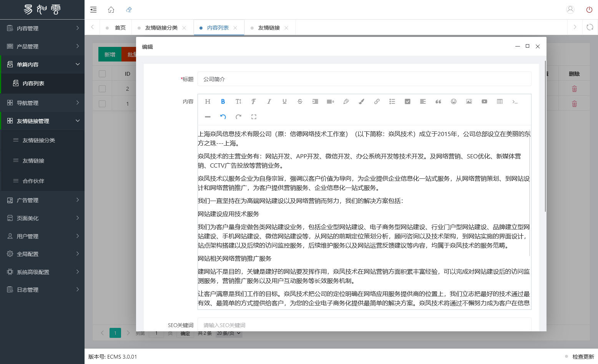Insert video in editor
Image resolution: width=598 pixels, height=364 pixels.
[484, 101]
